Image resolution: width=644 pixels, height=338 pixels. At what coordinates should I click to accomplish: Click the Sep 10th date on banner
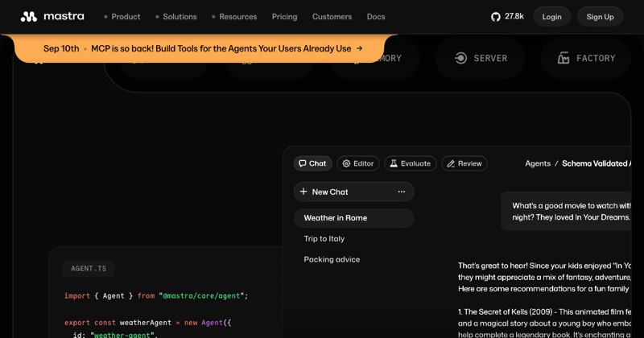[x=61, y=48]
